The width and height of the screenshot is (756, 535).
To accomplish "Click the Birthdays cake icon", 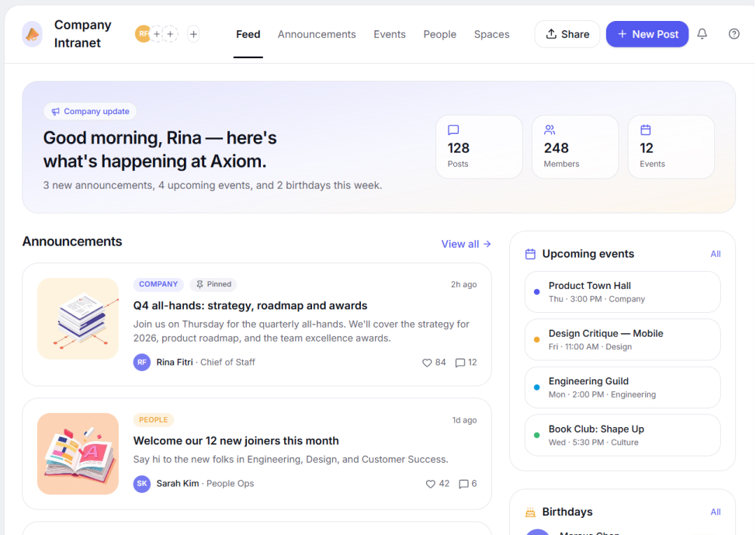I will pyautogui.click(x=530, y=512).
